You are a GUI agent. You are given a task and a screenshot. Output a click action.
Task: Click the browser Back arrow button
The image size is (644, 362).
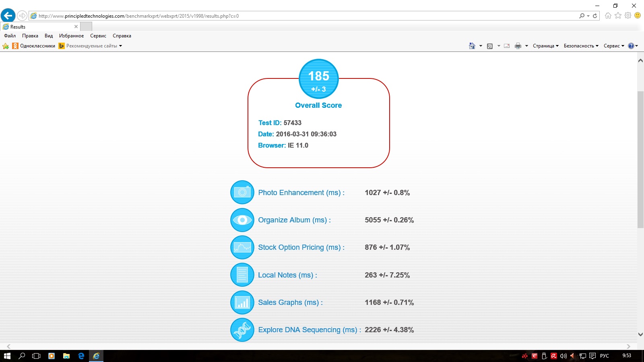point(8,16)
